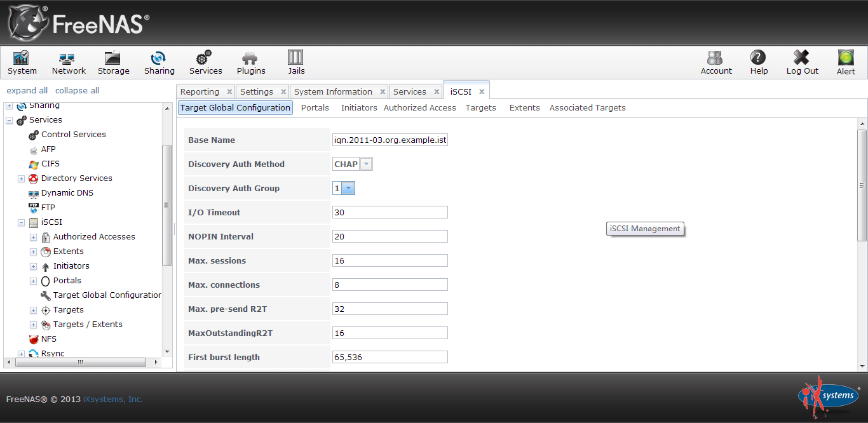Screen dimensions: 868x423
Task: Click the AFP apple icon in tree
Action: 34,149
